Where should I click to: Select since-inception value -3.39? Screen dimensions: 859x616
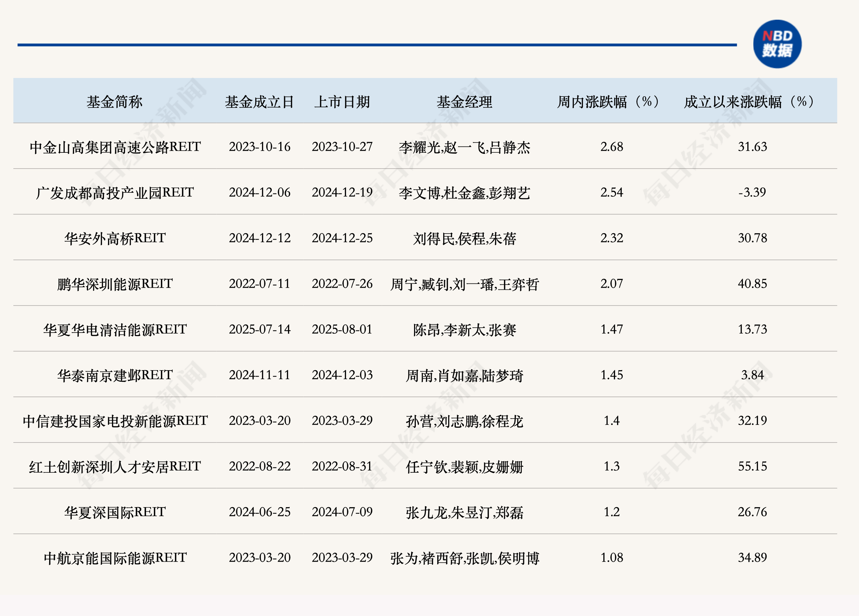pos(752,192)
